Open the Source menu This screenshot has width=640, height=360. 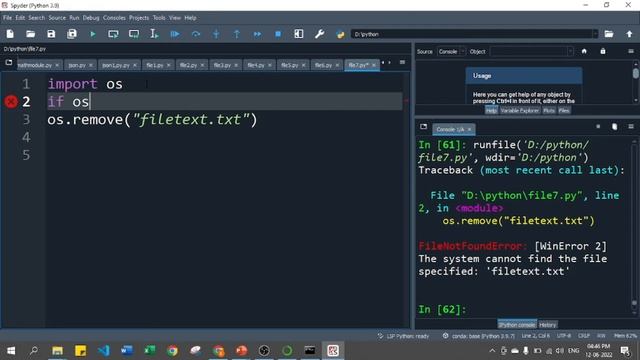point(57,18)
